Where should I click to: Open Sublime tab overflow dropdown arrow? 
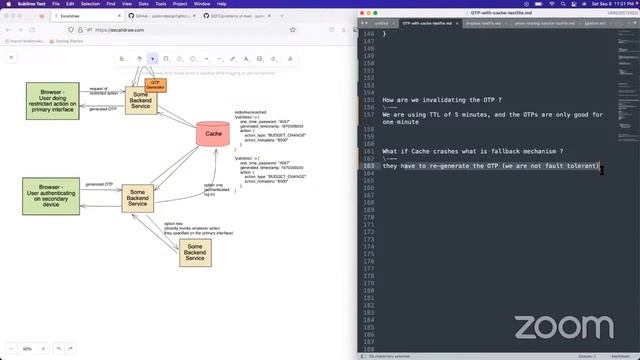(x=635, y=23)
